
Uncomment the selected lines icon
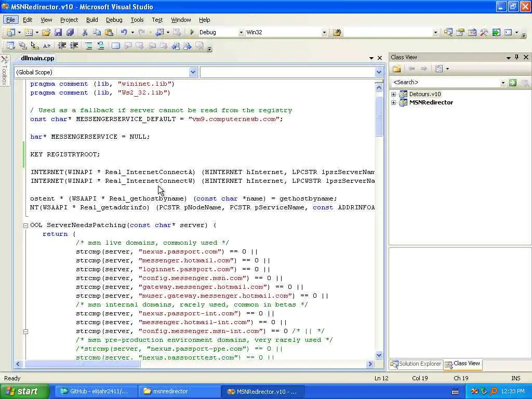100,46
